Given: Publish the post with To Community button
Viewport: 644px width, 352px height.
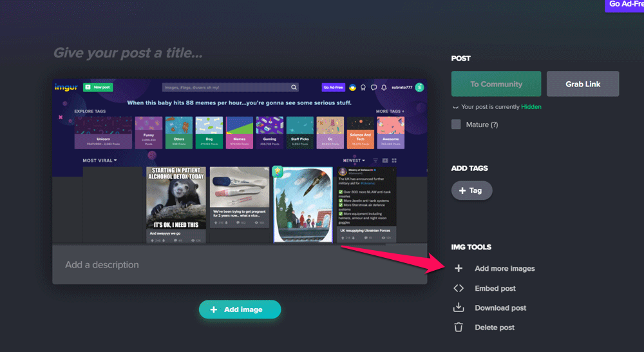Looking at the screenshot, I should pos(496,84).
